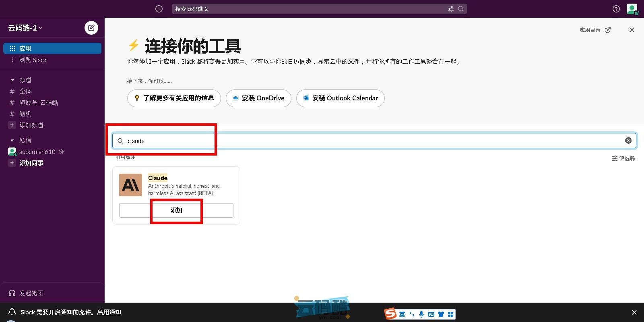Click 启用通知 link in notification bar
The image size is (644, 322).
click(109, 312)
